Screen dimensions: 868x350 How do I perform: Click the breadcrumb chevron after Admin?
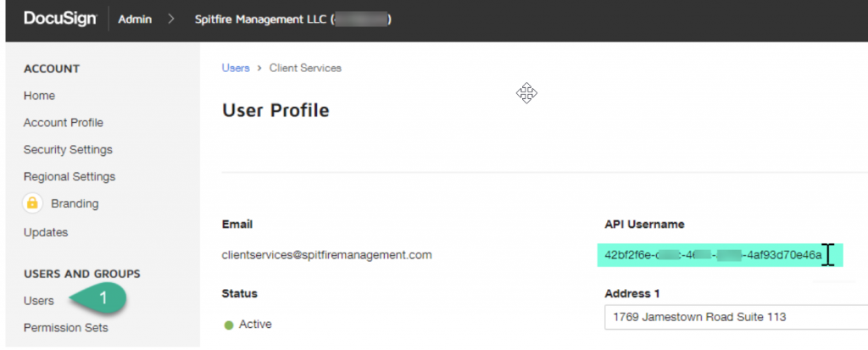coord(171,19)
